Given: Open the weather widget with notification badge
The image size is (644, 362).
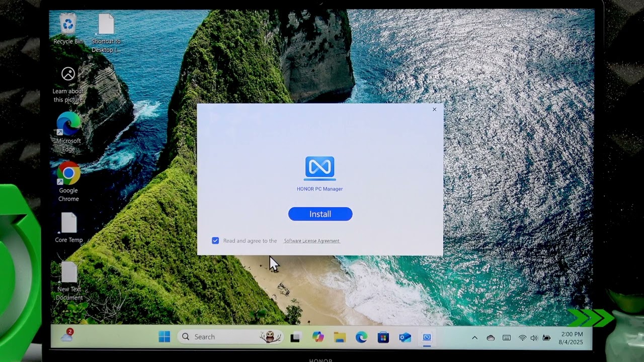Looking at the screenshot, I should [67, 336].
